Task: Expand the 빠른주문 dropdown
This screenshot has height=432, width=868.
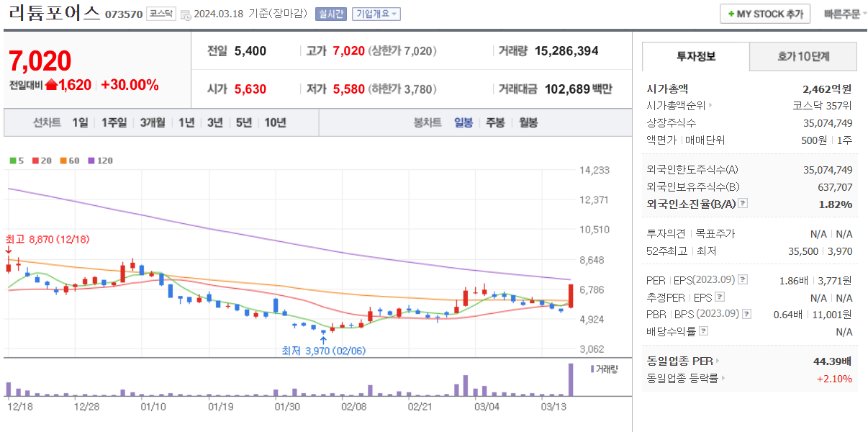Action: point(845,14)
